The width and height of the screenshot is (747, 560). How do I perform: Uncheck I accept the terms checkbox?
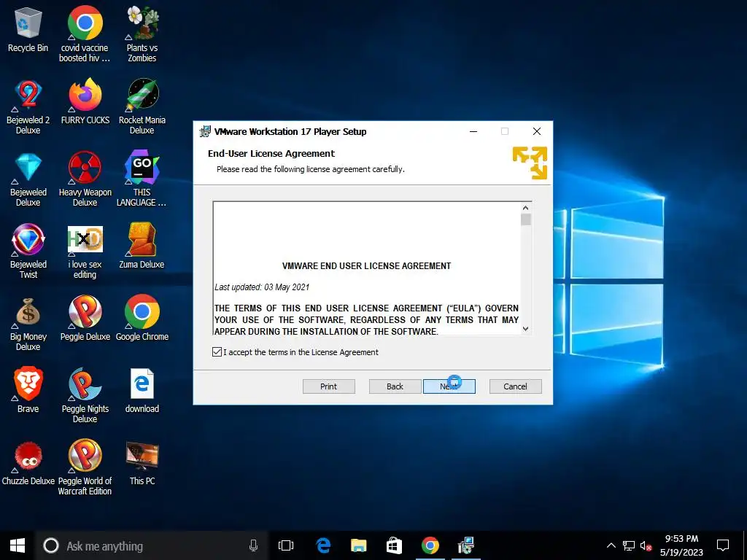coord(217,352)
